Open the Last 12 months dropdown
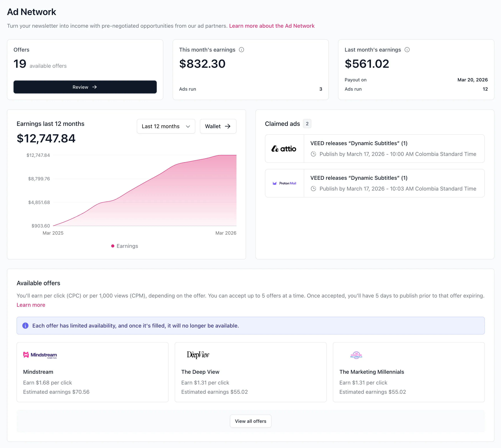 (x=166, y=126)
